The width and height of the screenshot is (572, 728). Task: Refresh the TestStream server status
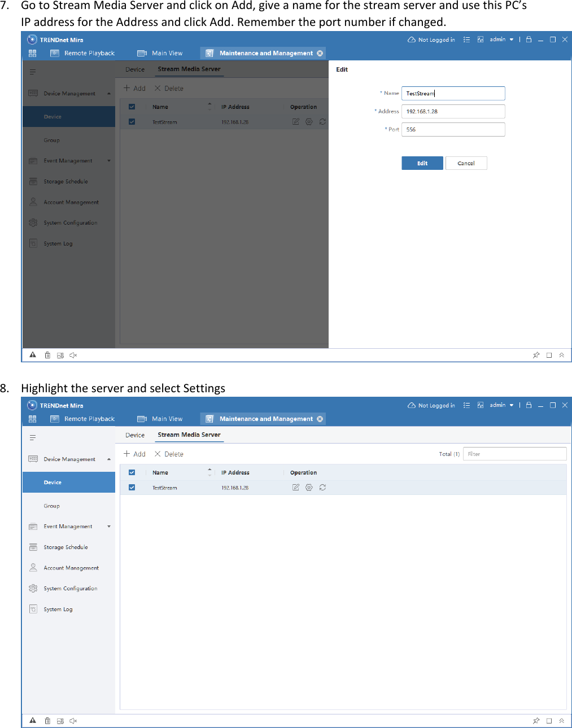(322, 487)
